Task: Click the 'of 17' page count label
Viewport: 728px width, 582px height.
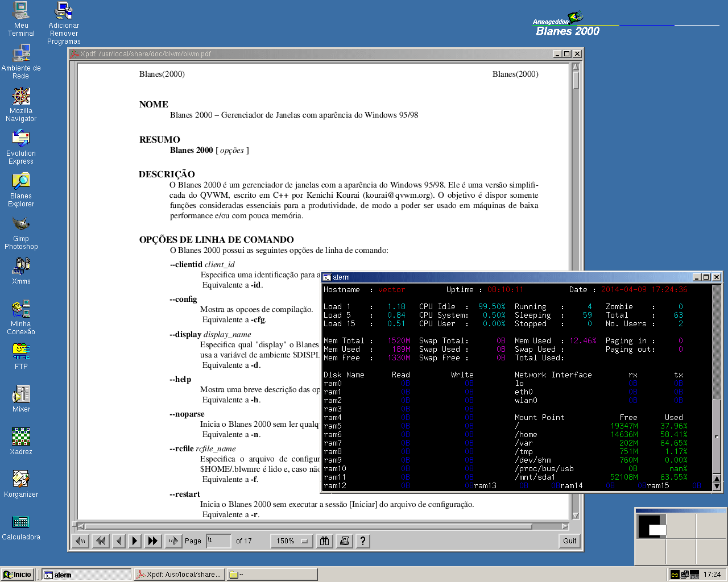Action: pos(244,541)
